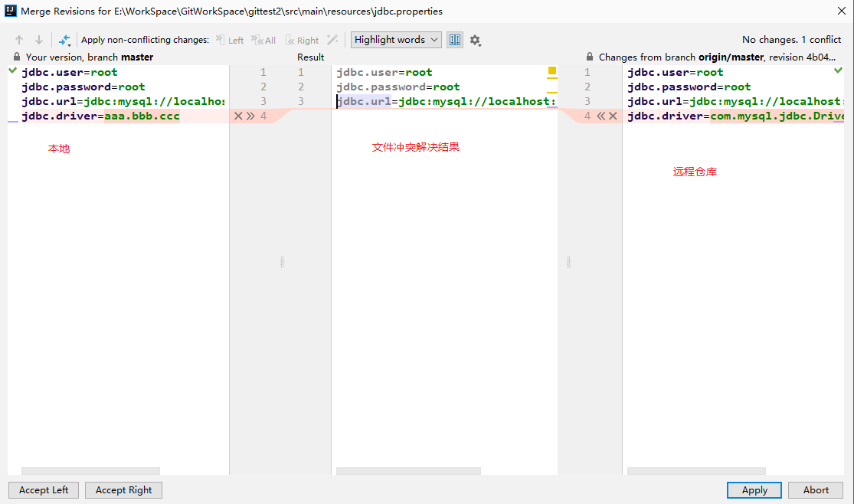Screen dimensions: 854x504
Task: Click the lock icon beside Your version
Action: [17, 57]
